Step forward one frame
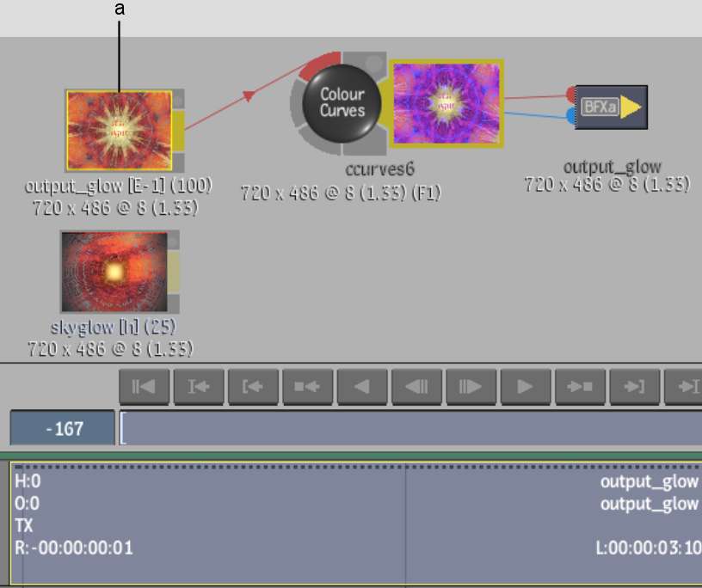 point(471,387)
